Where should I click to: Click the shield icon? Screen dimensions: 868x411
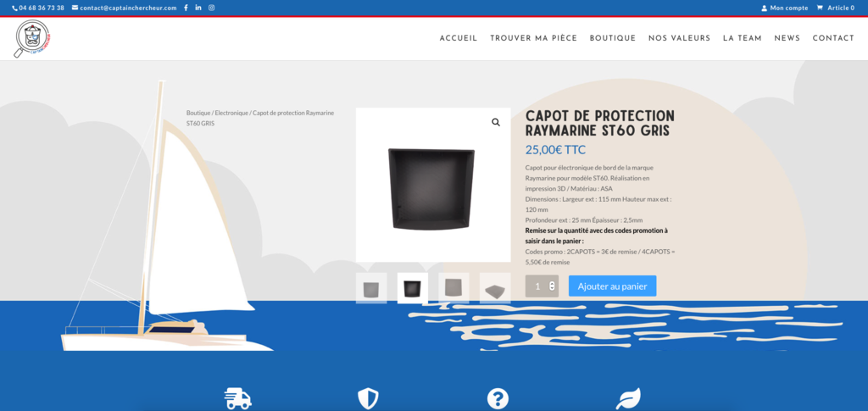coord(368,398)
